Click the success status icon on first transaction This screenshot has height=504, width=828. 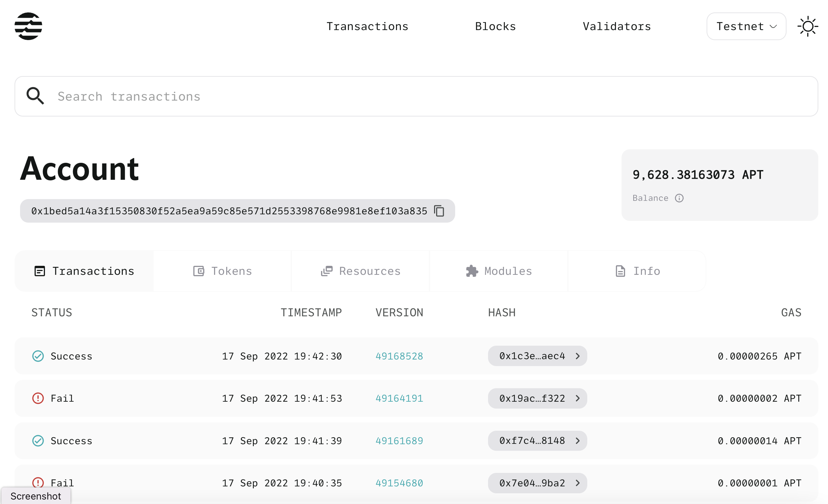38,355
